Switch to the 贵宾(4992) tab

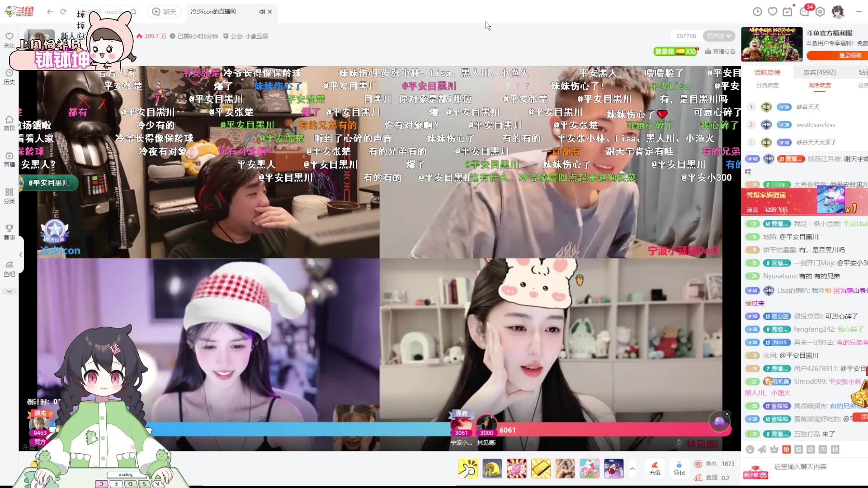click(x=819, y=72)
